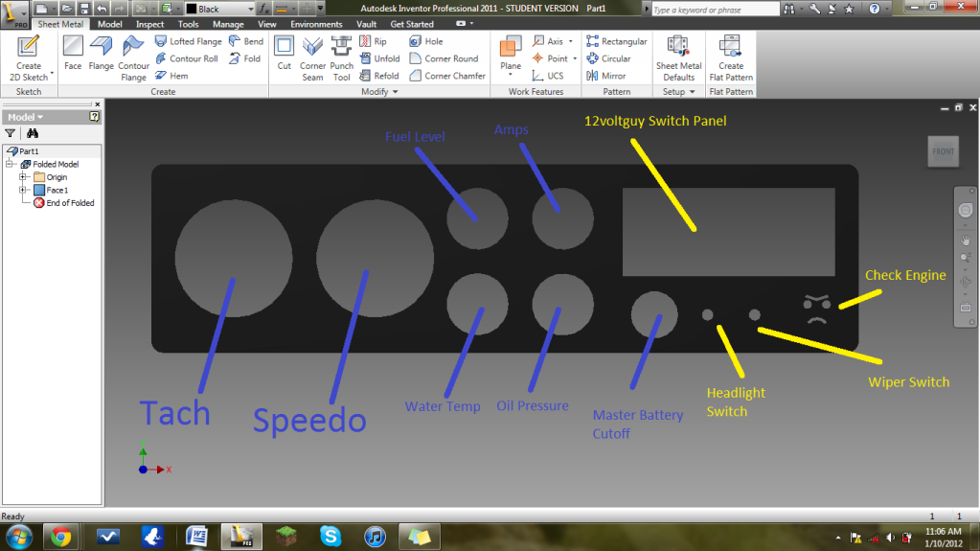Click the UCS tool
This screenshot has height=551, width=980.
548,76
